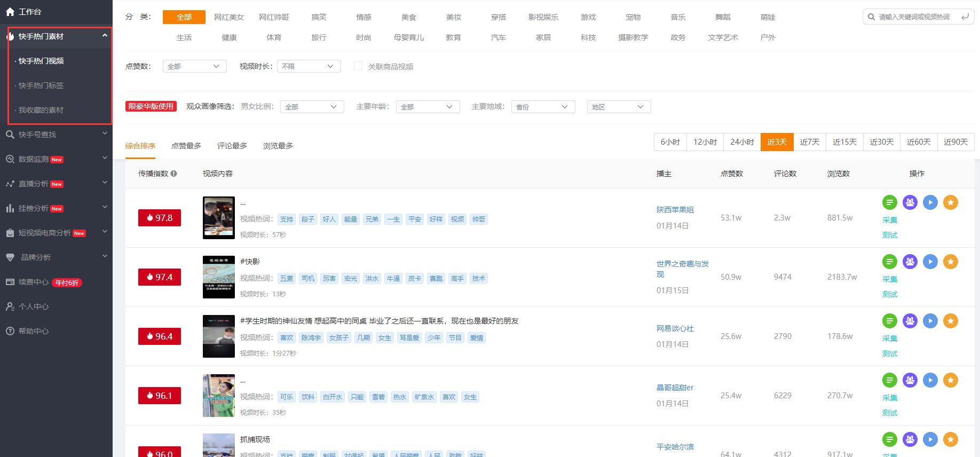980x457 pixels.
Task: Expand 快手号查找 sidebar menu
Action: [x=56, y=135]
